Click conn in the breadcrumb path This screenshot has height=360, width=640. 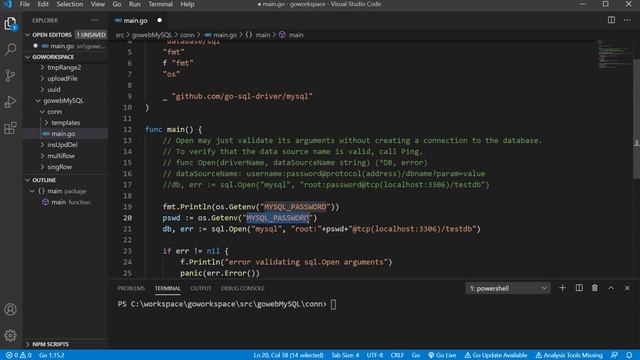pyautogui.click(x=187, y=35)
